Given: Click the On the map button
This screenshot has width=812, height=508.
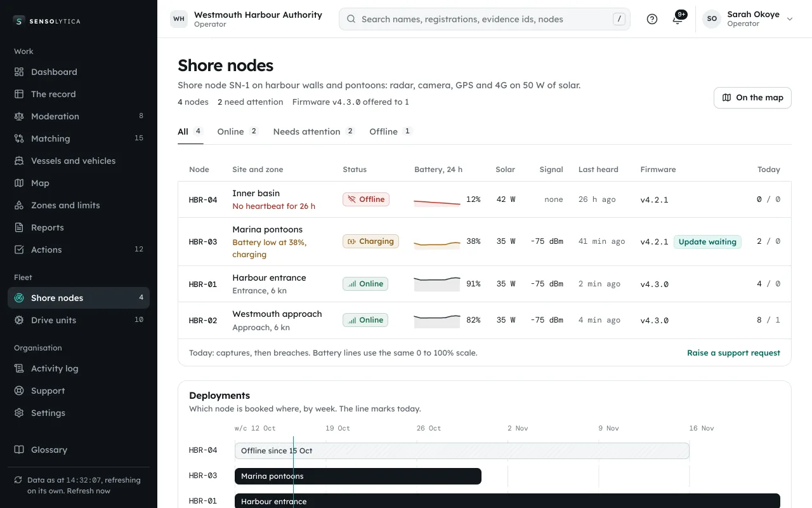Looking at the screenshot, I should coord(752,98).
